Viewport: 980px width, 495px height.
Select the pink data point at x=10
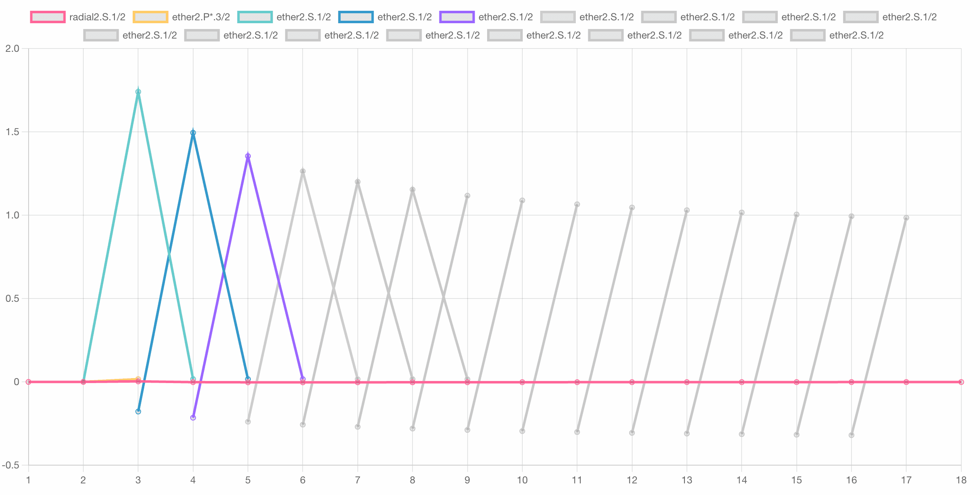[522, 382]
